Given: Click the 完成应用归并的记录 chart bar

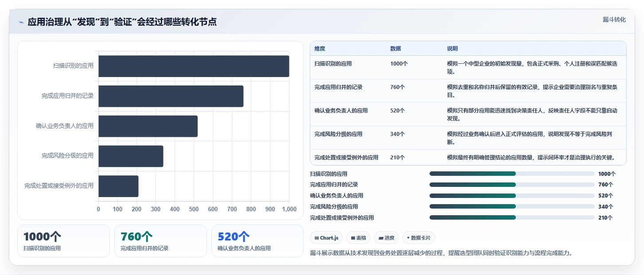Looking at the screenshot, I should [x=171, y=96].
